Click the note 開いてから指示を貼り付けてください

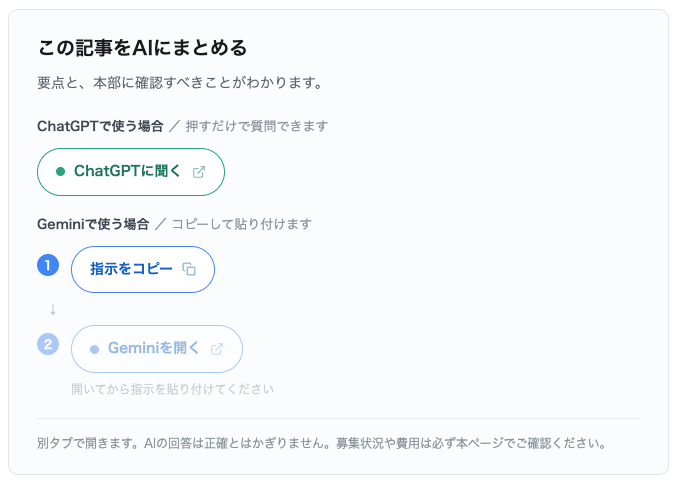(x=173, y=389)
